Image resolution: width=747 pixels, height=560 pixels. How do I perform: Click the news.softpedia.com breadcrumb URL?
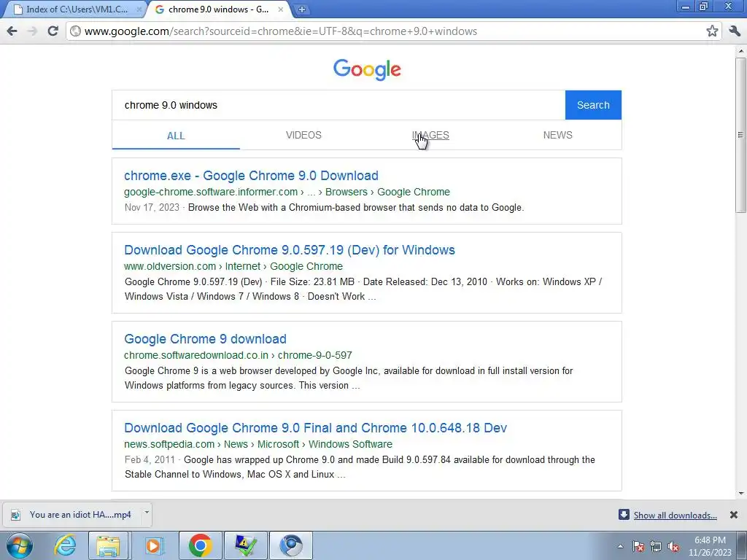click(169, 444)
